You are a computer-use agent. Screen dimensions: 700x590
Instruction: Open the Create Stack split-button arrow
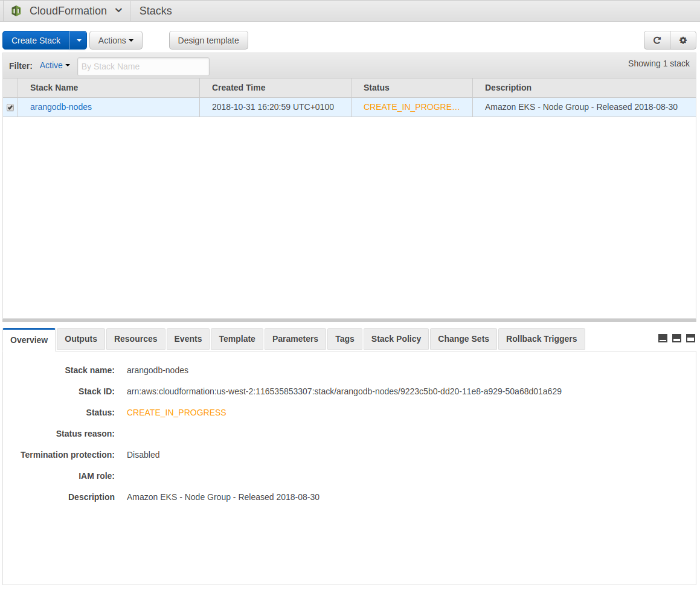[x=79, y=40]
